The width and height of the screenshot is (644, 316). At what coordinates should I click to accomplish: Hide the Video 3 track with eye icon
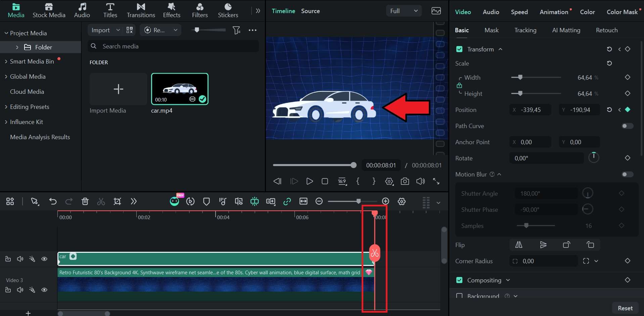[x=44, y=290]
